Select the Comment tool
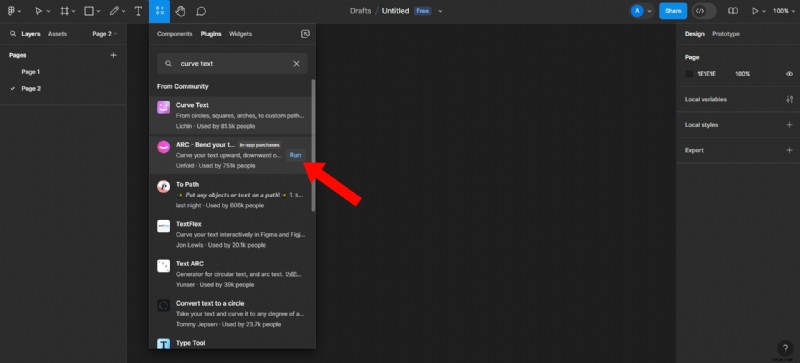Image resolution: width=800 pixels, height=363 pixels. pyautogui.click(x=202, y=11)
